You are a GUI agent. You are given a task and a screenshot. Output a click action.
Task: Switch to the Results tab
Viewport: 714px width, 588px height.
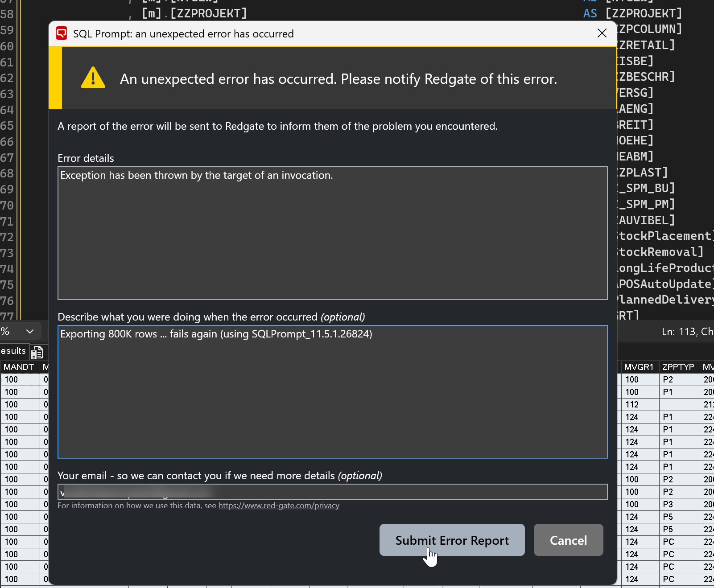tap(13, 351)
